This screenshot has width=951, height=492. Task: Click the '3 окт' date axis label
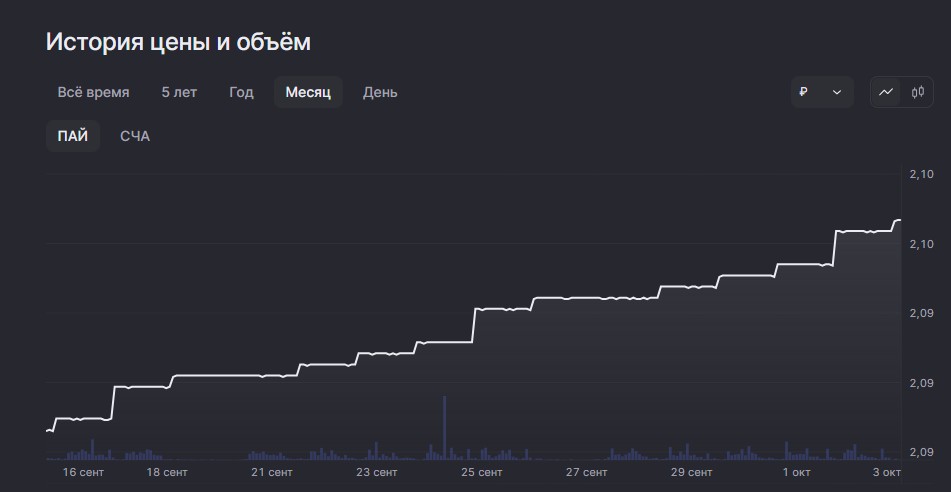coord(886,472)
